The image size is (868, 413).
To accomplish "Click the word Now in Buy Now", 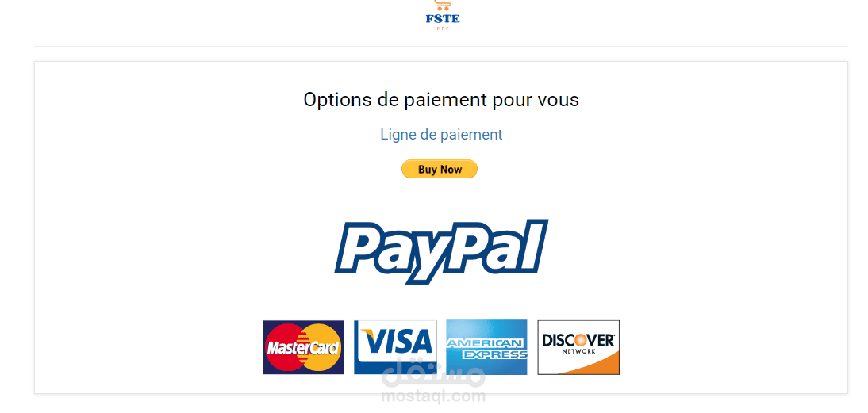I will [451, 170].
